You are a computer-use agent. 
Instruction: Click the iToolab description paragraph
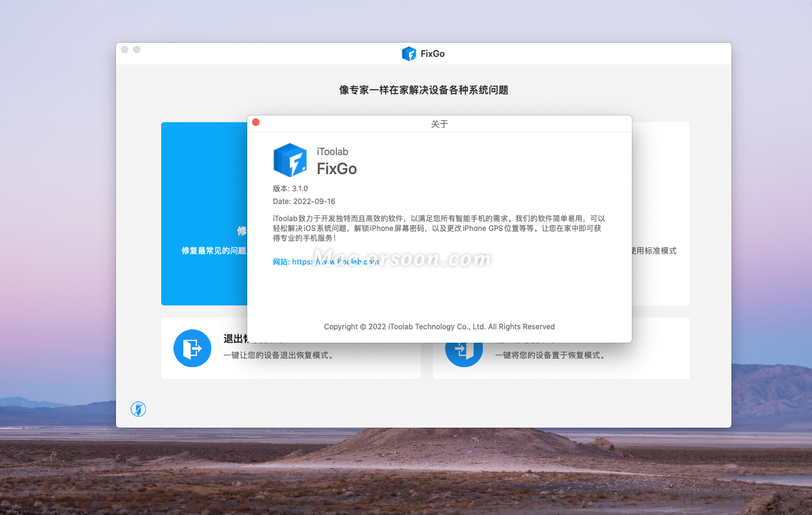(x=439, y=228)
